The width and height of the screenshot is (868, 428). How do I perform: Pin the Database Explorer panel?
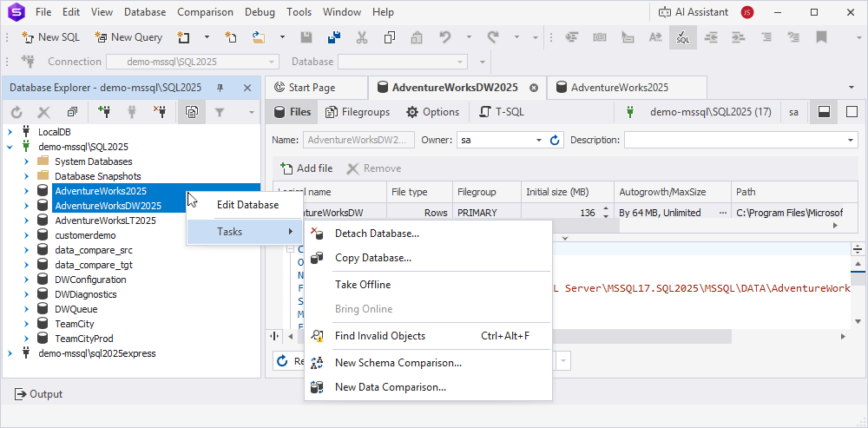pyautogui.click(x=220, y=88)
